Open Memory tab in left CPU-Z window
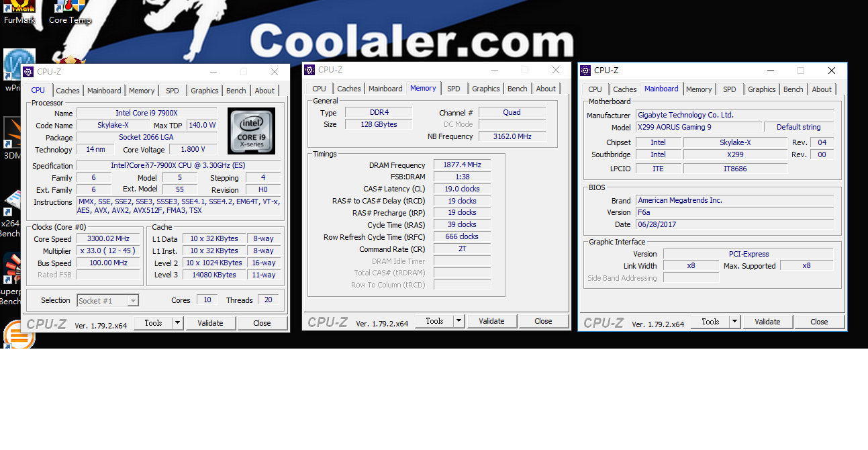The height and width of the screenshot is (450, 868). click(142, 91)
